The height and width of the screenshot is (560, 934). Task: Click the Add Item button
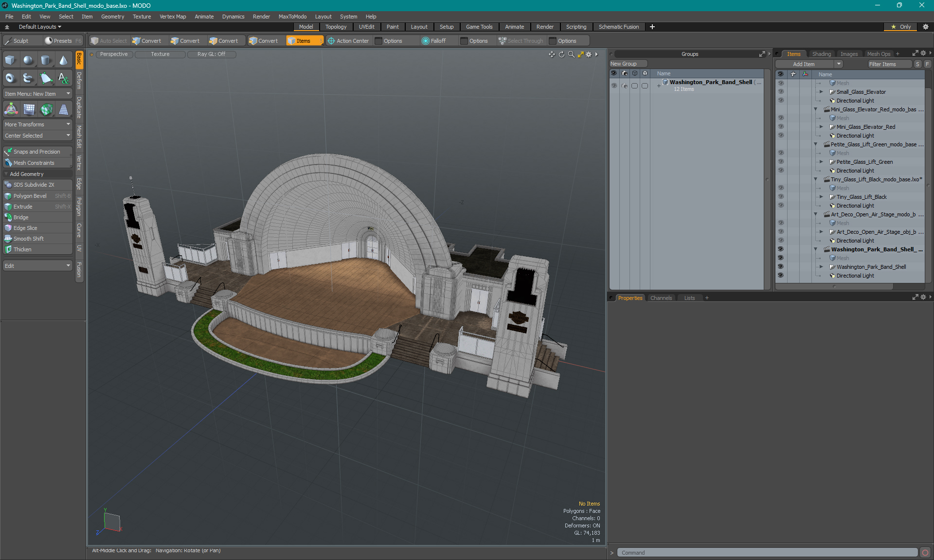(804, 64)
